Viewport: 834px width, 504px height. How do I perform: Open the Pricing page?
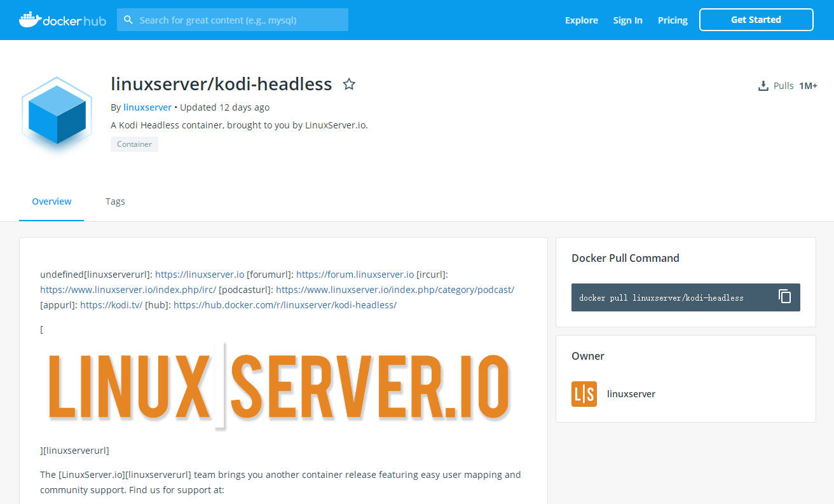tap(673, 20)
